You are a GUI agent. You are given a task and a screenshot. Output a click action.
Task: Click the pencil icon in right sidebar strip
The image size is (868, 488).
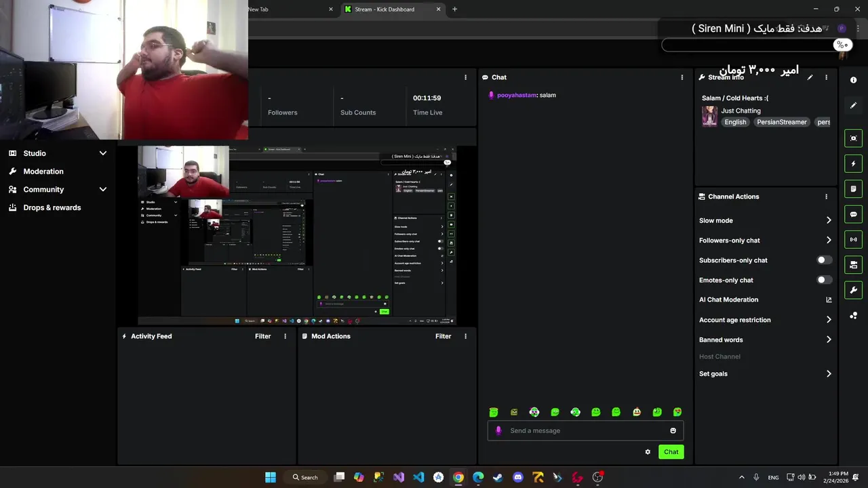853,106
